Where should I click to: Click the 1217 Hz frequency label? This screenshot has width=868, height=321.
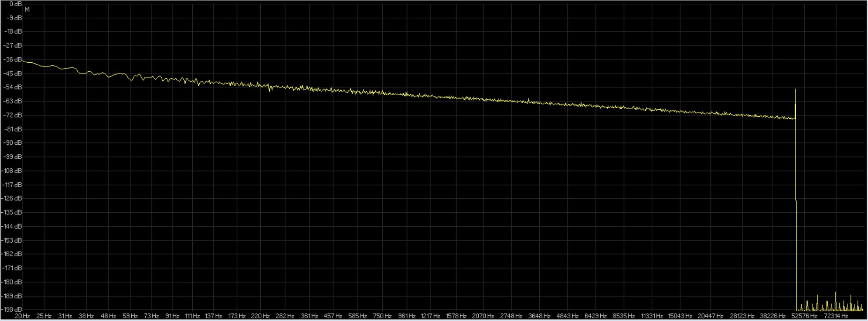tap(430, 316)
